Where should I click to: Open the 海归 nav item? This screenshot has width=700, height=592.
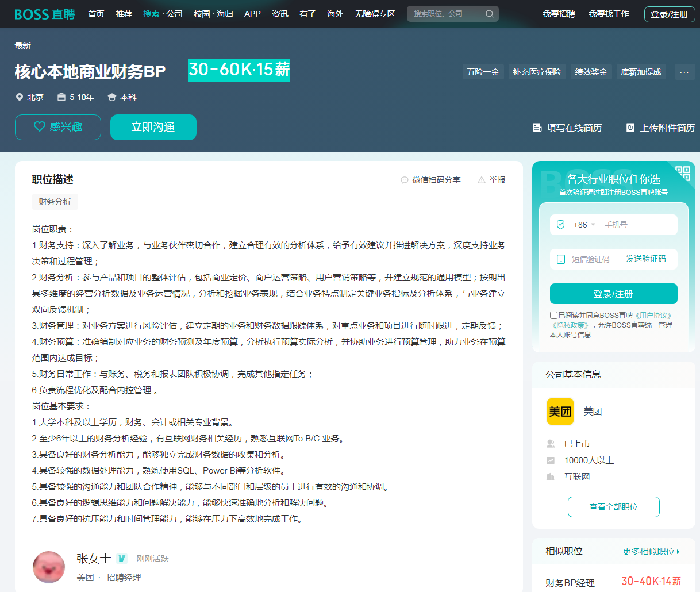click(x=225, y=14)
